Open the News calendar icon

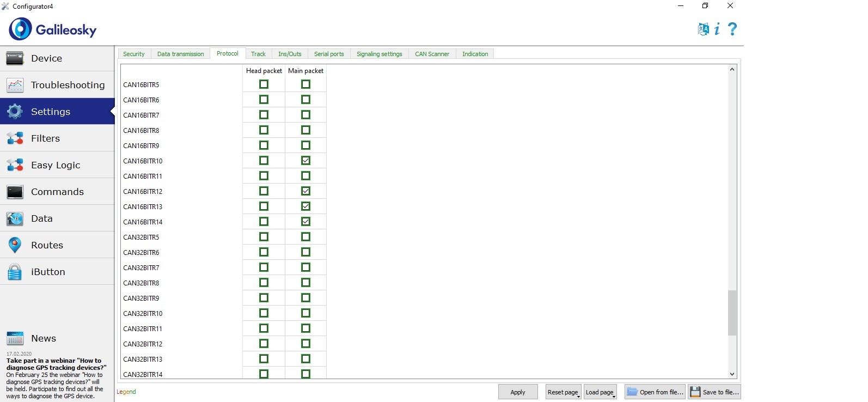coord(15,338)
